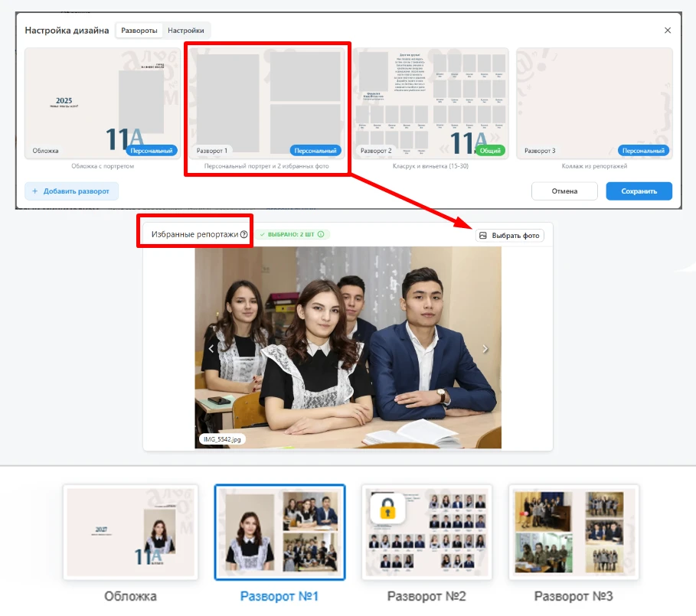Click the IMG_5542.jpg file name label
This screenshot has height=616, width=696.
coord(222,439)
